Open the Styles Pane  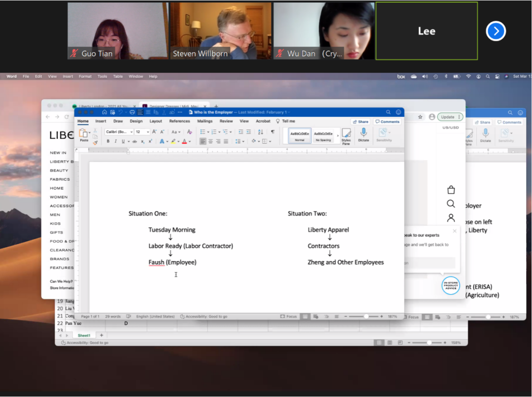click(x=346, y=136)
